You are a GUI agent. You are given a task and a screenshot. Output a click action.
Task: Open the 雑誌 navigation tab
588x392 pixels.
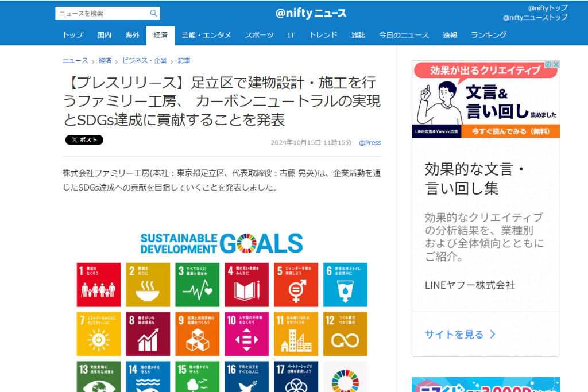(x=358, y=35)
